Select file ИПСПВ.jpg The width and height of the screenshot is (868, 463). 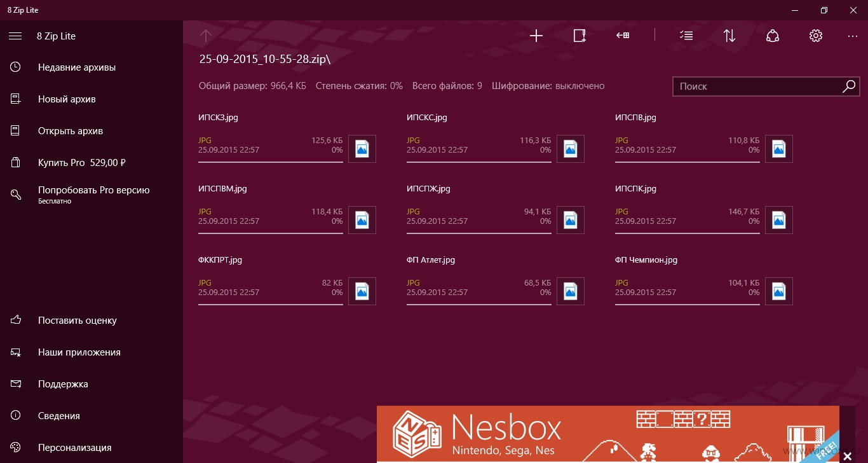(x=704, y=139)
